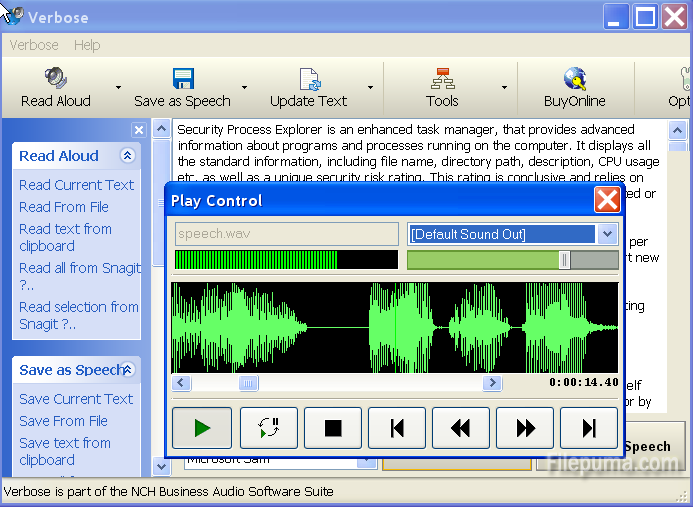Click the Update Text toolbar icon
Image resolution: width=693 pixels, height=507 pixels.
(308, 79)
